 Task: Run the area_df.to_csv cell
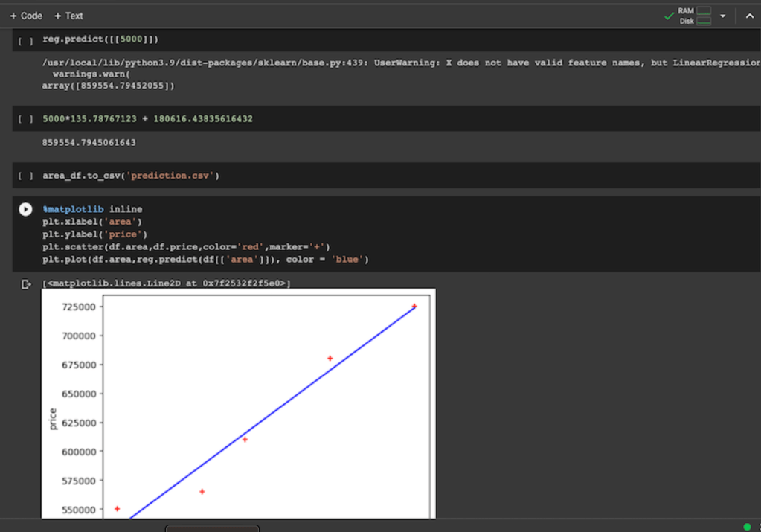[26, 176]
